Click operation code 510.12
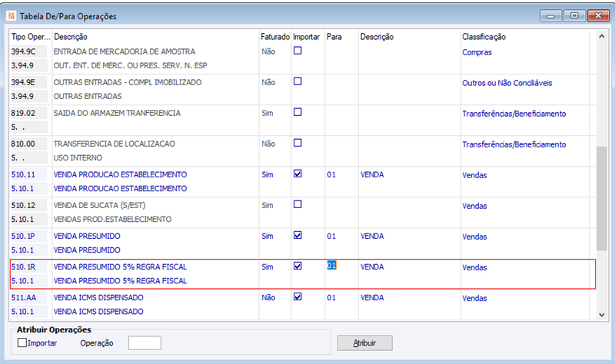Image resolution: width=615 pixels, height=364 pixels. [x=23, y=205]
